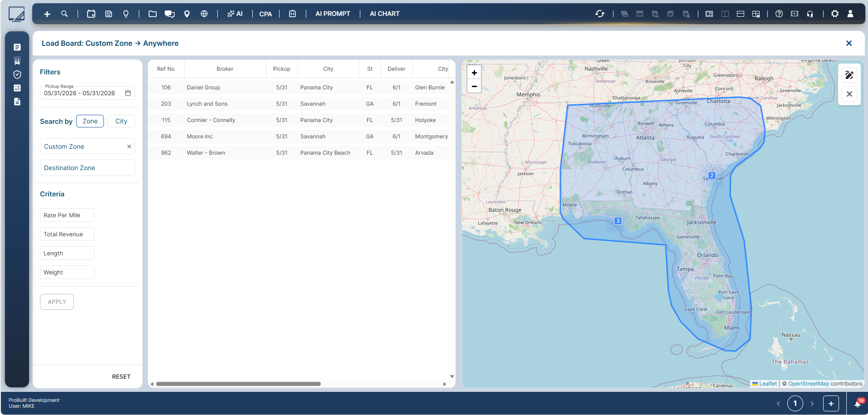Click the lightbulb icon
This screenshot has height=415, width=868.
[x=126, y=14]
